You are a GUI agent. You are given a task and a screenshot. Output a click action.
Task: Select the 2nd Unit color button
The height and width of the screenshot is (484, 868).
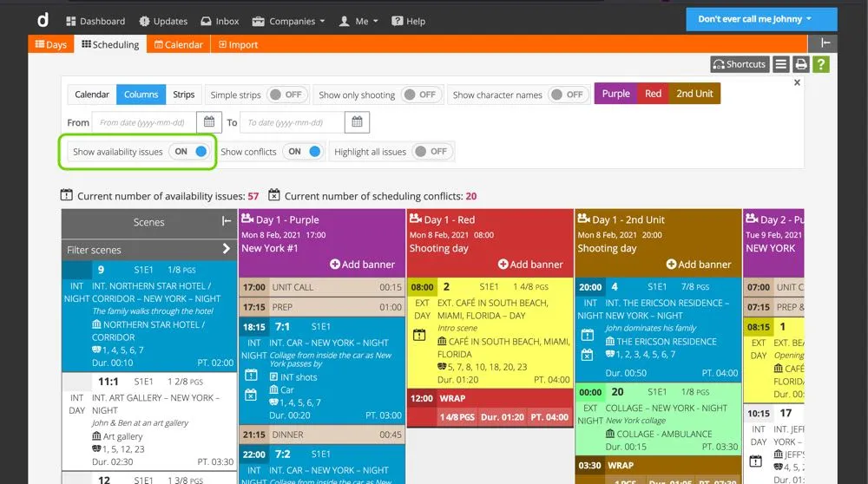coord(694,94)
